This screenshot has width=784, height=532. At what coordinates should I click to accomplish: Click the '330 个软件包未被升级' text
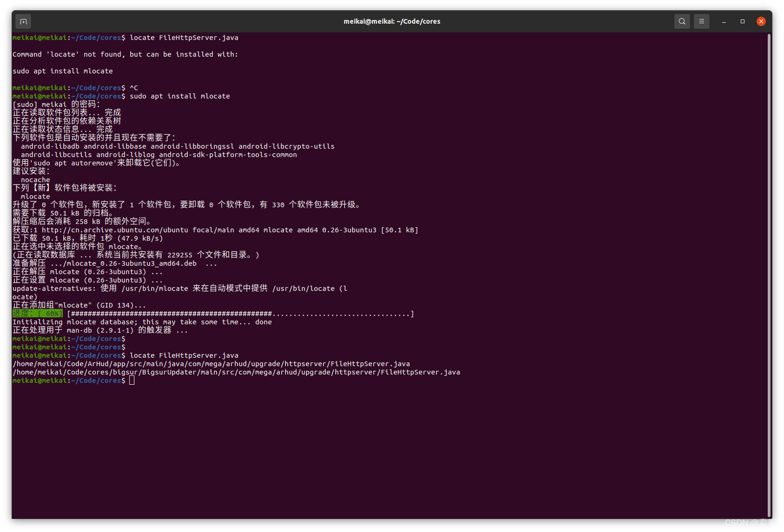(314, 205)
